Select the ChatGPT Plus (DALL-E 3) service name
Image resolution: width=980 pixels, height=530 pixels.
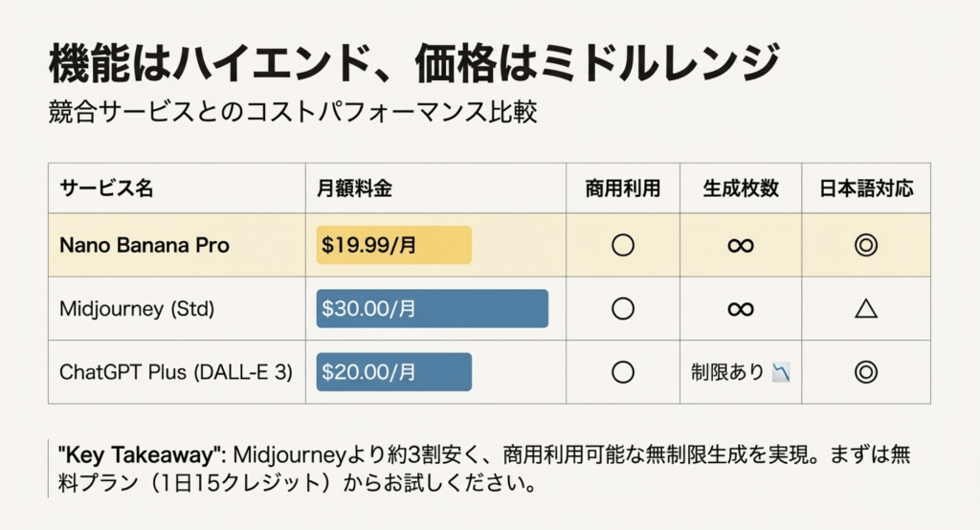[175, 372]
